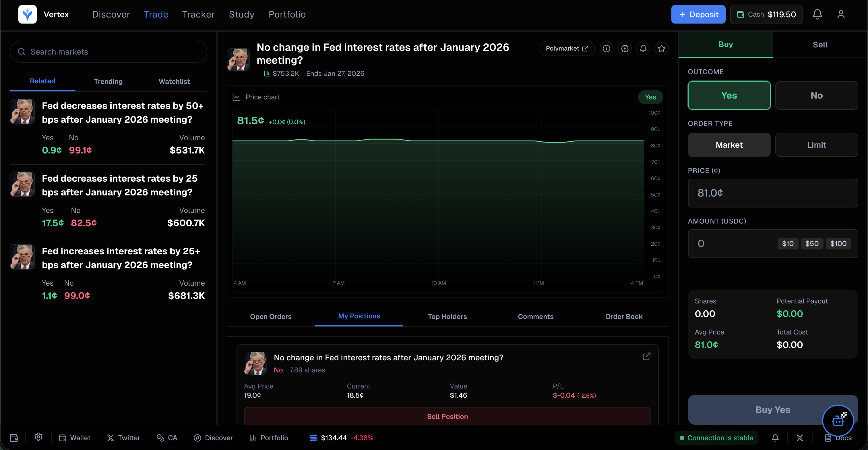Open the floating shopping basket widget

[838, 420]
